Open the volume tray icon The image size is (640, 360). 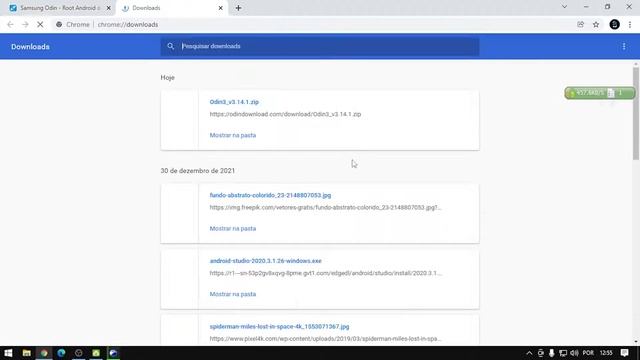(574, 353)
